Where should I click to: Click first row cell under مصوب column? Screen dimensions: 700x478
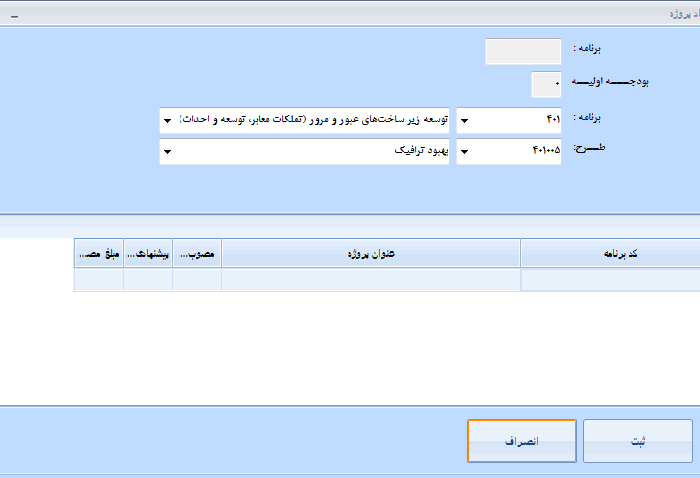[197, 281]
